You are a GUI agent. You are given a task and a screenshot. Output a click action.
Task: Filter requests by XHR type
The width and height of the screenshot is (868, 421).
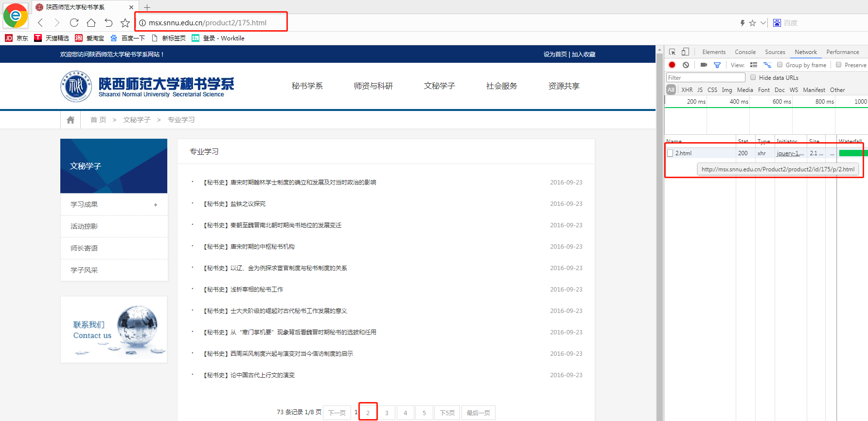pos(687,90)
